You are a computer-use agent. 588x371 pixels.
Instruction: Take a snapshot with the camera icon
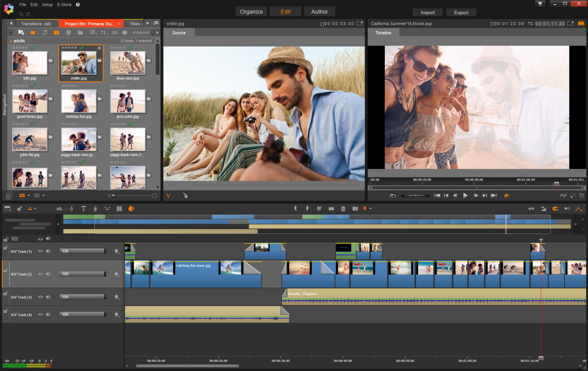(355, 209)
